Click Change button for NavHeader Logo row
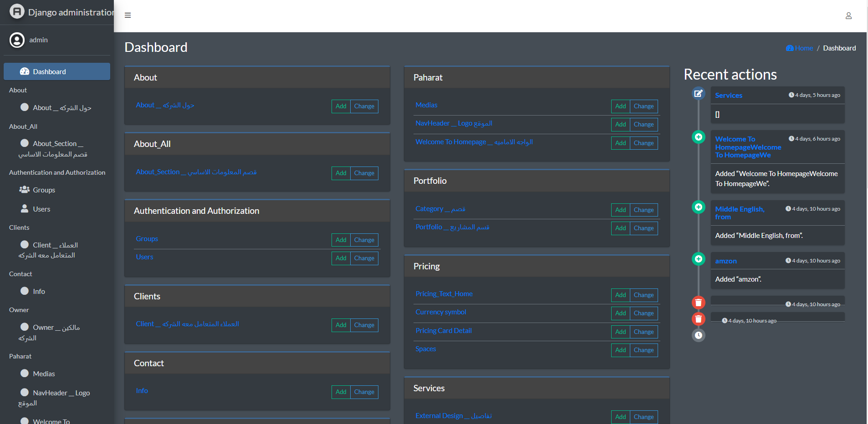 click(643, 124)
